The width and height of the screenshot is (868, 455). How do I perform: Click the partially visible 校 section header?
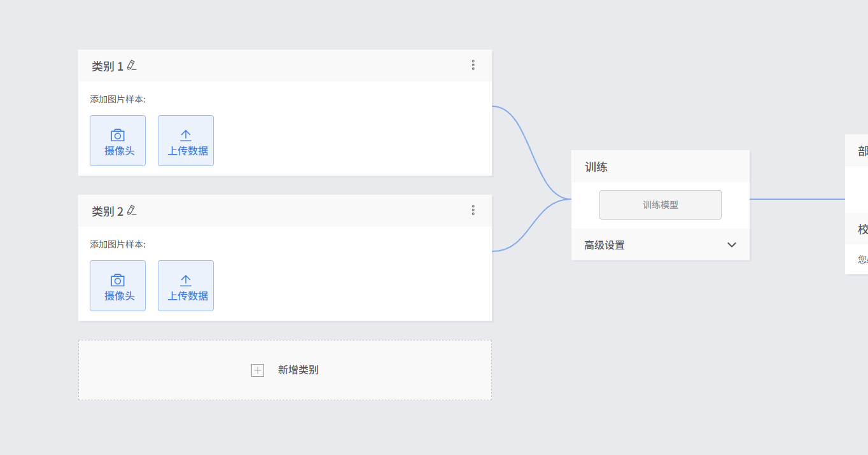click(x=862, y=230)
